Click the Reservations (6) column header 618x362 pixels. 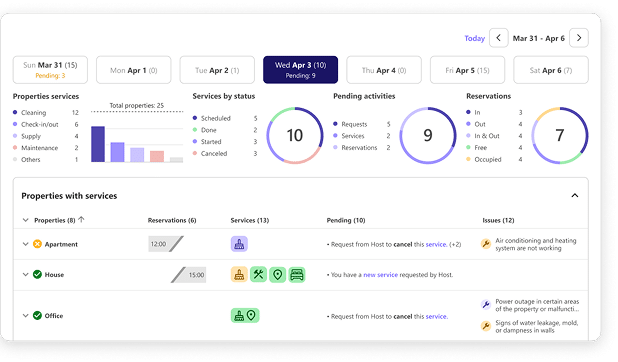click(172, 220)
